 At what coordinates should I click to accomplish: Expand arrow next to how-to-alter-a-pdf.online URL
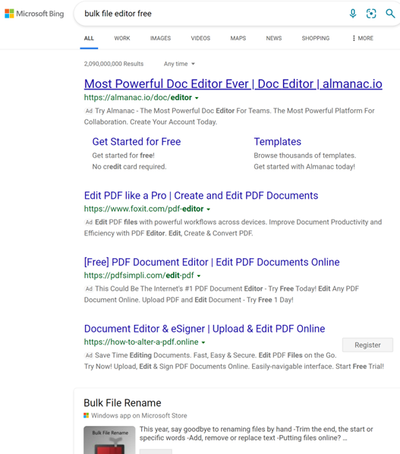point(203,342)
